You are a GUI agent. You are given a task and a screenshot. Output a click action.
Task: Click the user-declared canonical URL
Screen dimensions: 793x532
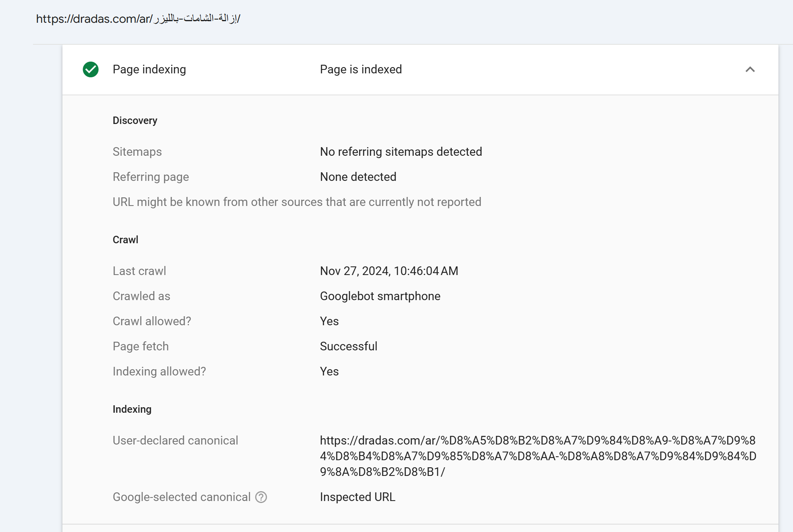pos(537,456)
